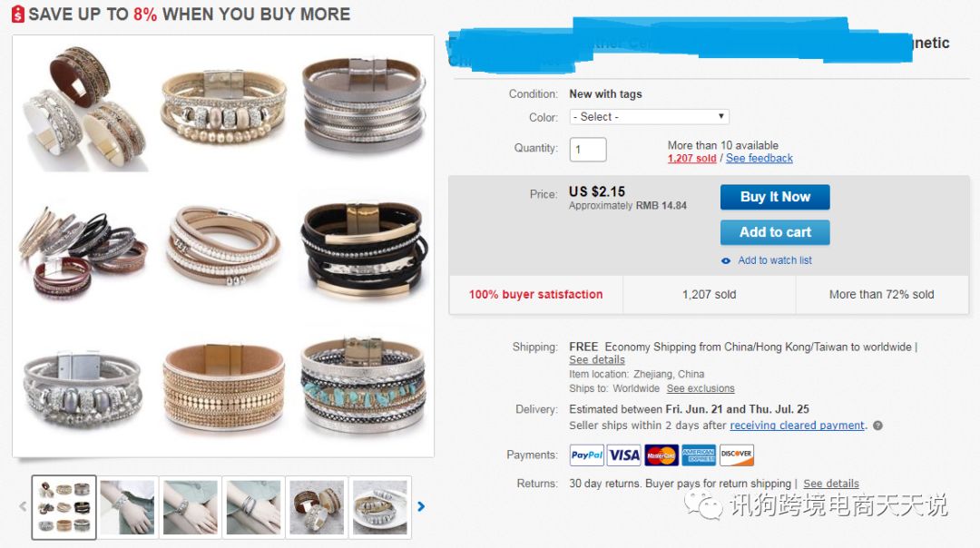Click the Quantity input field
Image resolution: width=980 pixels, height=548 pixels.
point(587,150)
